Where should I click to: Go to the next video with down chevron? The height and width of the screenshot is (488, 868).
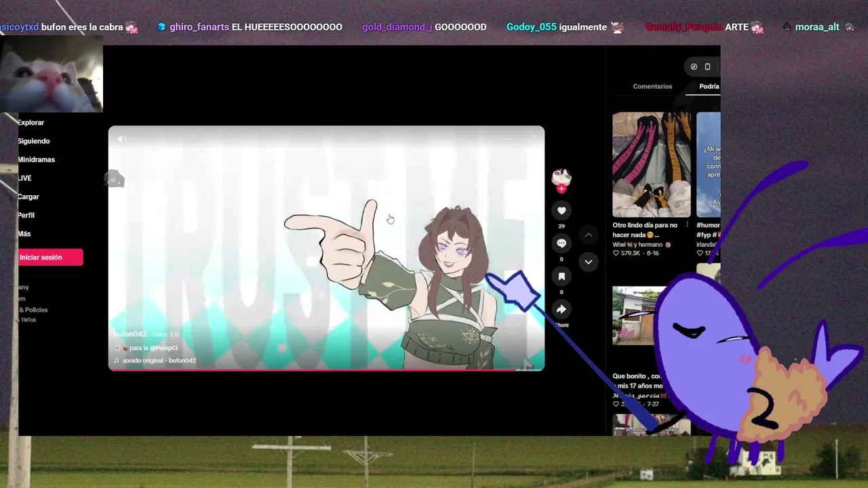[x=589, y=262]
